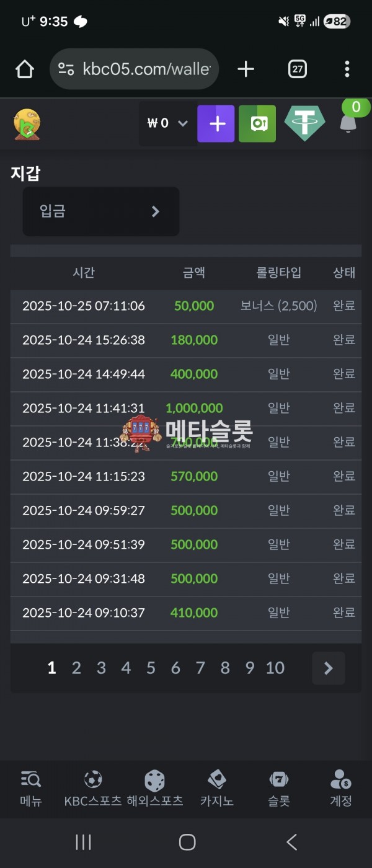Image resolution: width=372 pixels, height=868 pixels.
Task: Open the 메뉴 bottom tab
Action: [31, 789]
